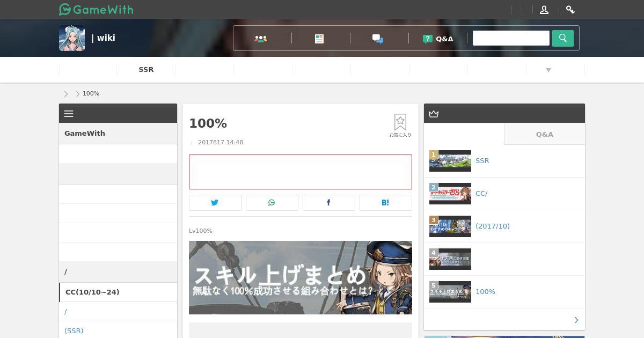Switch to the Q&A ranking tab

pyautogui.click(x=545, y=134)
